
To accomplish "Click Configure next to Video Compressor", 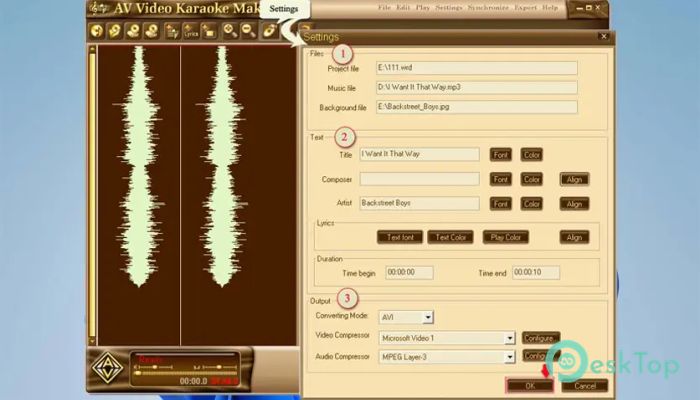I will click(x=541, y=338).
